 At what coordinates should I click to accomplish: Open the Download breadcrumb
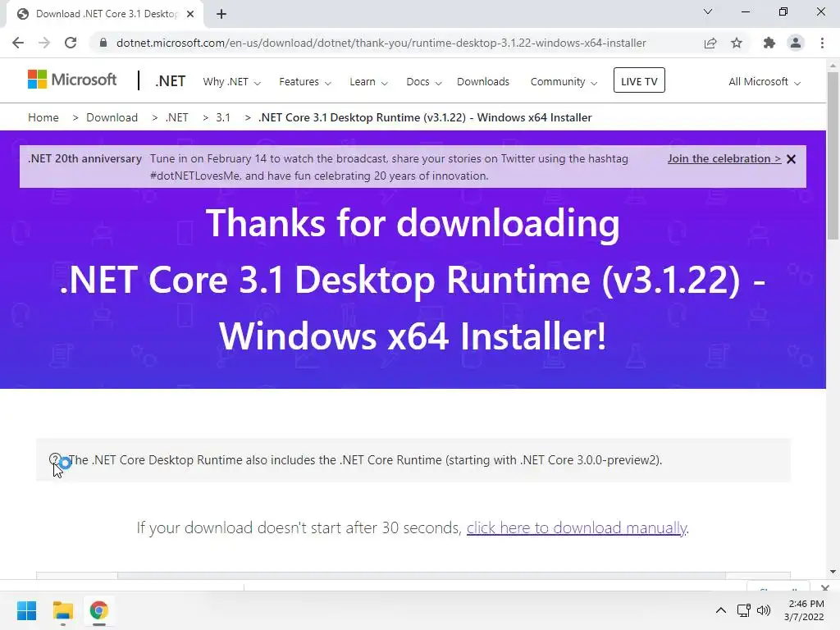point(112,117)
